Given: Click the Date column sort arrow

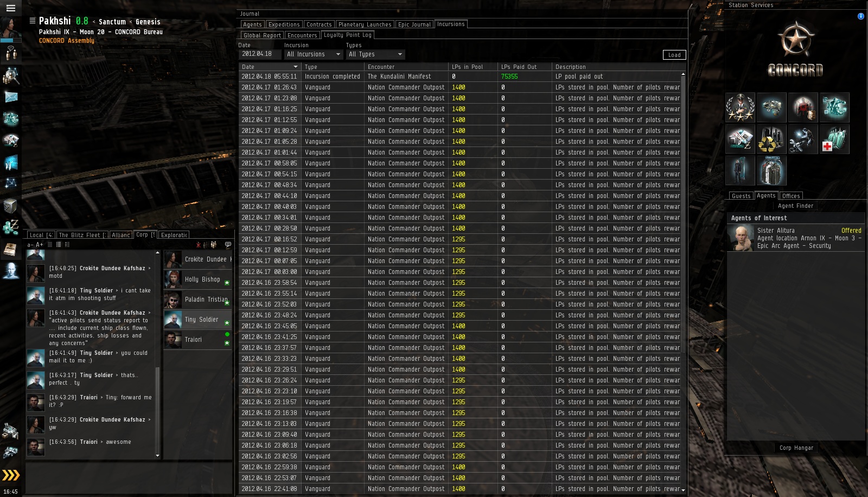Looking at the screenshot, I should click(296, 67).
